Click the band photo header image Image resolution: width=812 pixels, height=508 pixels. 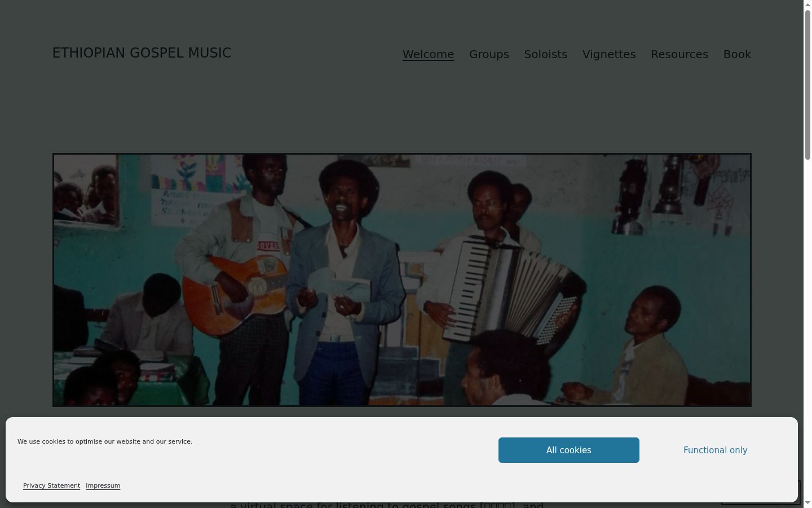[402, 280]
